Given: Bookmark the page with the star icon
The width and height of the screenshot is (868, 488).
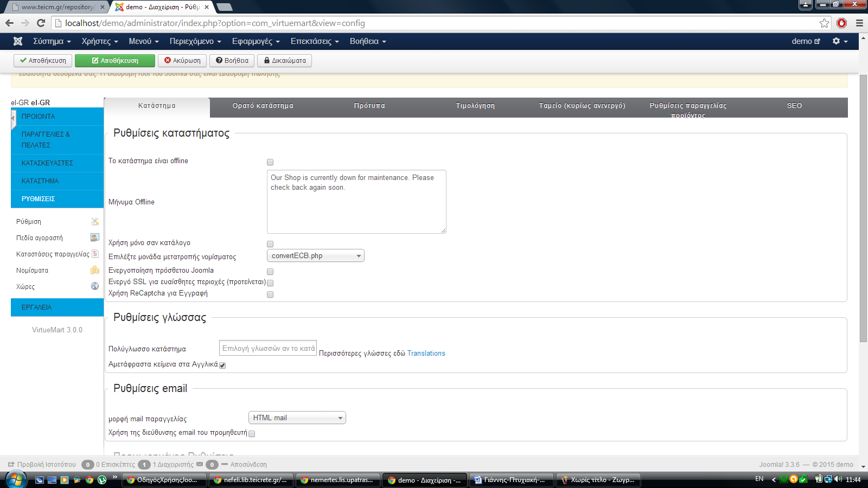Looking at the screenshot, I should [825, 23].
